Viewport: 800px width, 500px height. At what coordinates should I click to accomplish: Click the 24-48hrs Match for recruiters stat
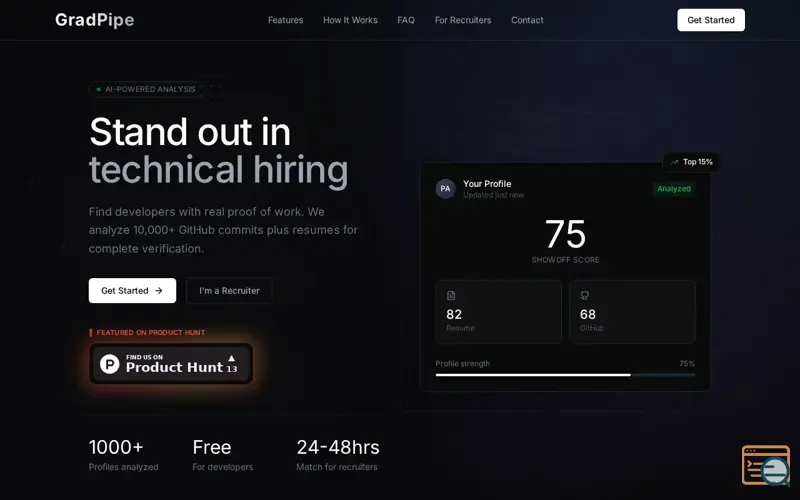pyautogui.click(x=338, y=455)
